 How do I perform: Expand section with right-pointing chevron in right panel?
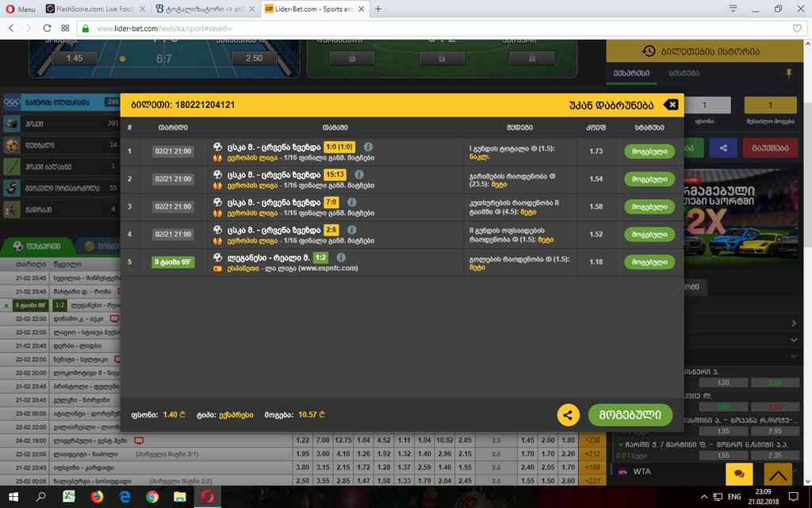(794, 324)
